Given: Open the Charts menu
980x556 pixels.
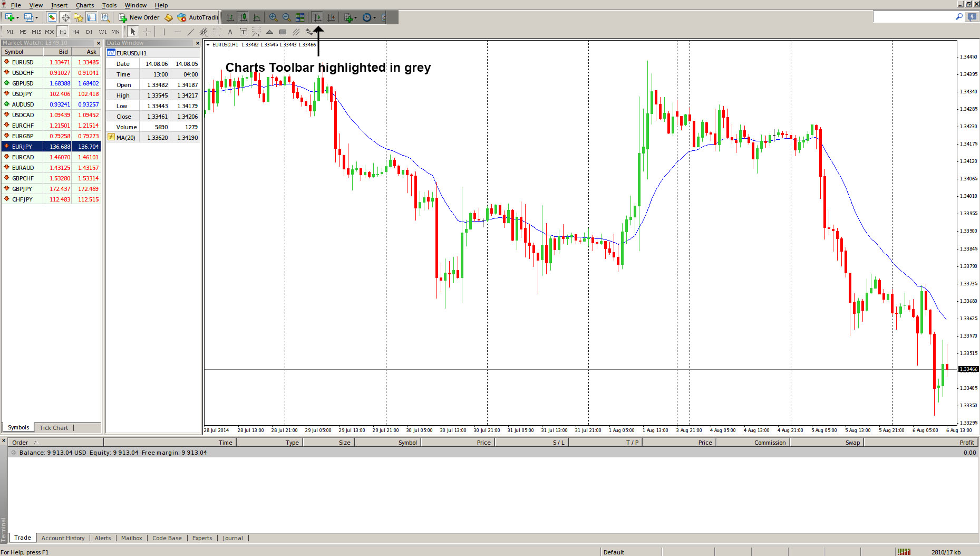Looking at the screenshot, I should [x=85, y=5].
